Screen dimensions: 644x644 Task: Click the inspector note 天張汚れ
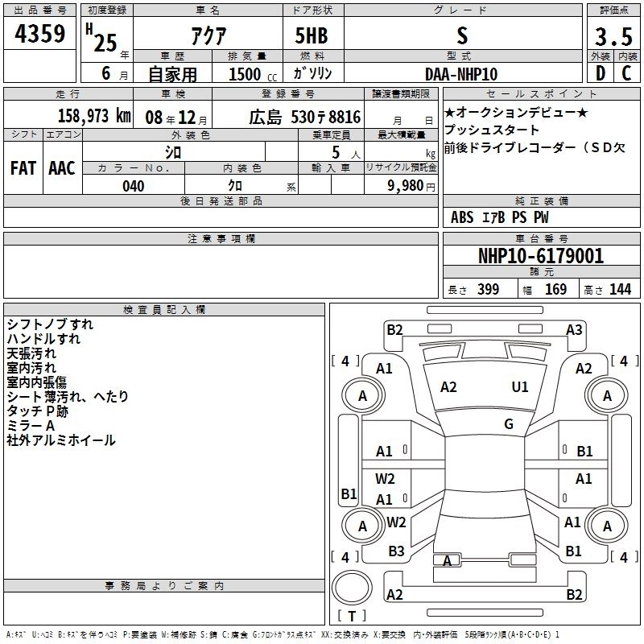31,353
